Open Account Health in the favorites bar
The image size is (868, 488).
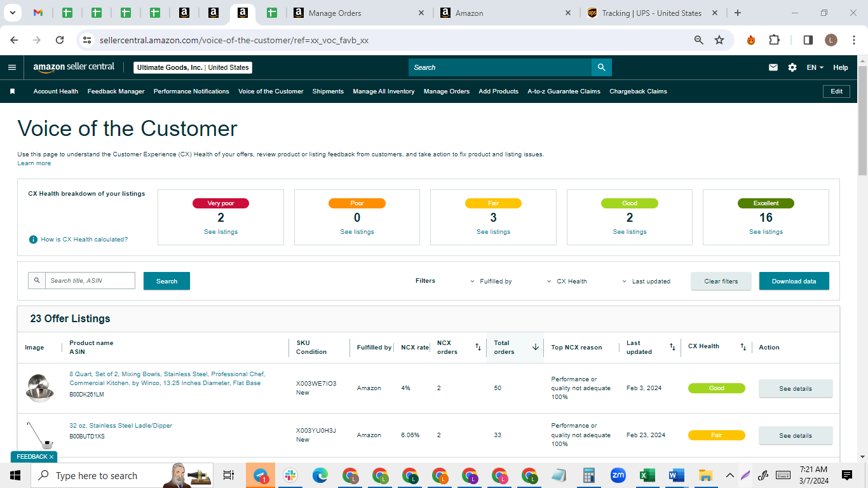tap(56, 91)
